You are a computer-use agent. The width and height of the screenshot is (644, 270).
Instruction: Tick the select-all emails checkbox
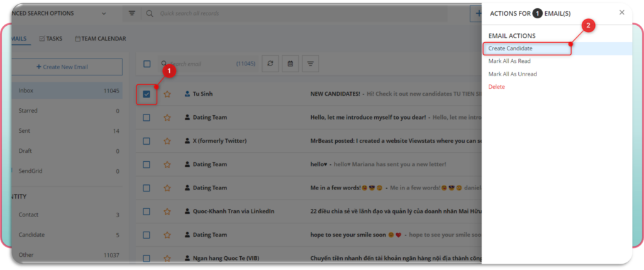pos(147,64)
